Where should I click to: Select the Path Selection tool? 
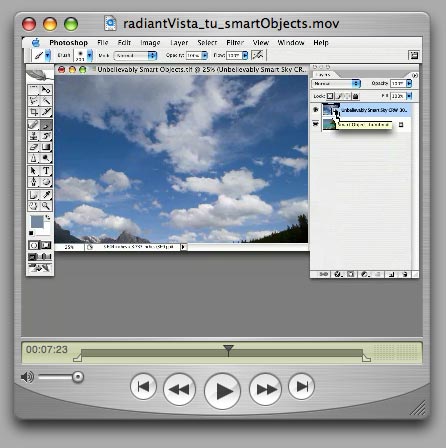[33, 171]
